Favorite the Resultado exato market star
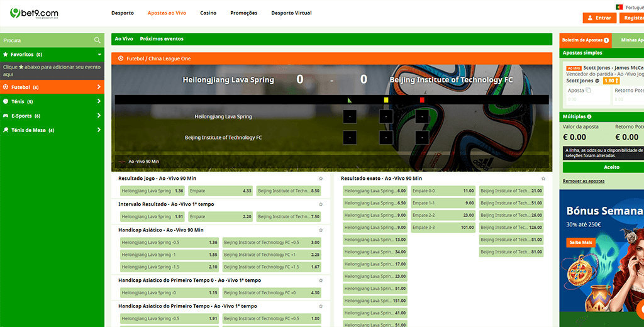Image resolution: width=644 pixels, height=327 pixels. (x=543, y=179)
